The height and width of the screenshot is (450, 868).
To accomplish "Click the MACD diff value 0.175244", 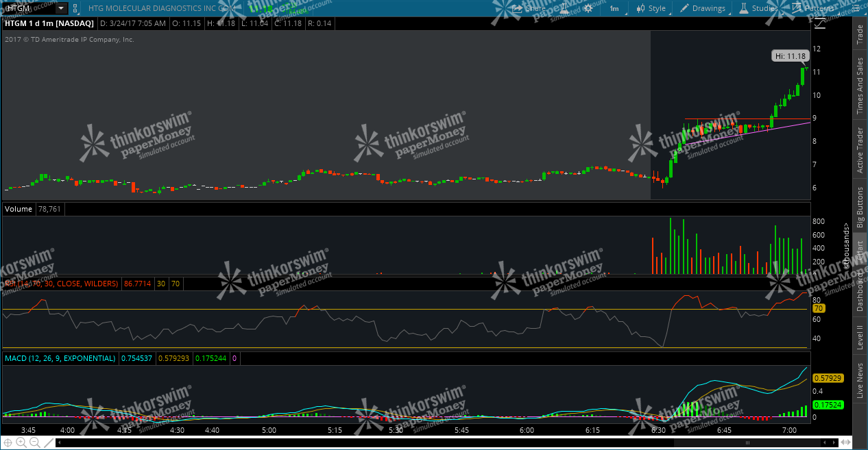I will tap(212, 358).
